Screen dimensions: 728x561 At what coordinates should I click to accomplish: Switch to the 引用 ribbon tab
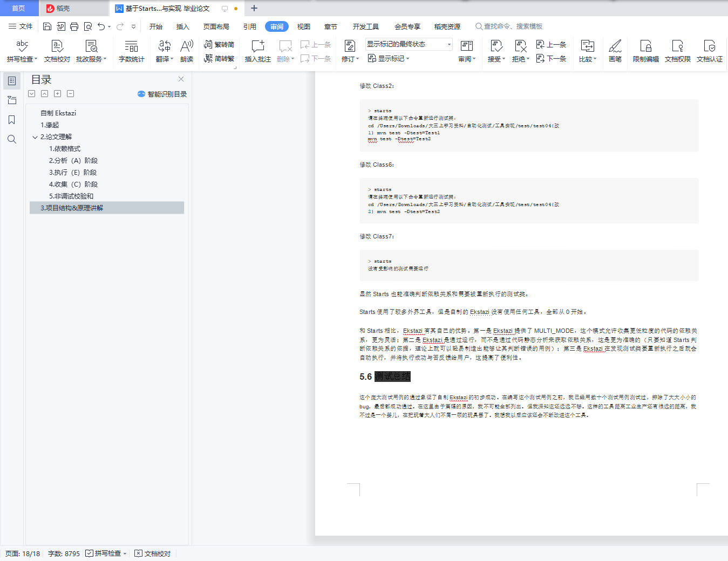pos(250,26)
